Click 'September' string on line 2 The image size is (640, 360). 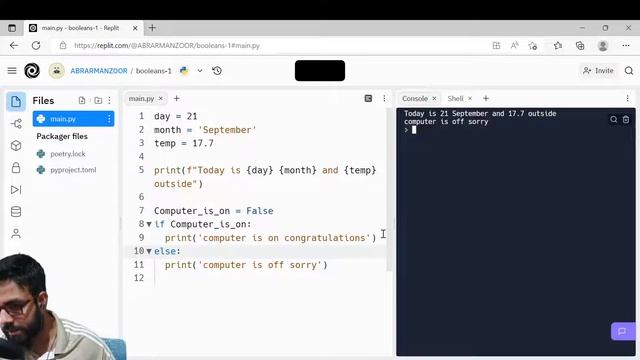click(x=227, y=130)
